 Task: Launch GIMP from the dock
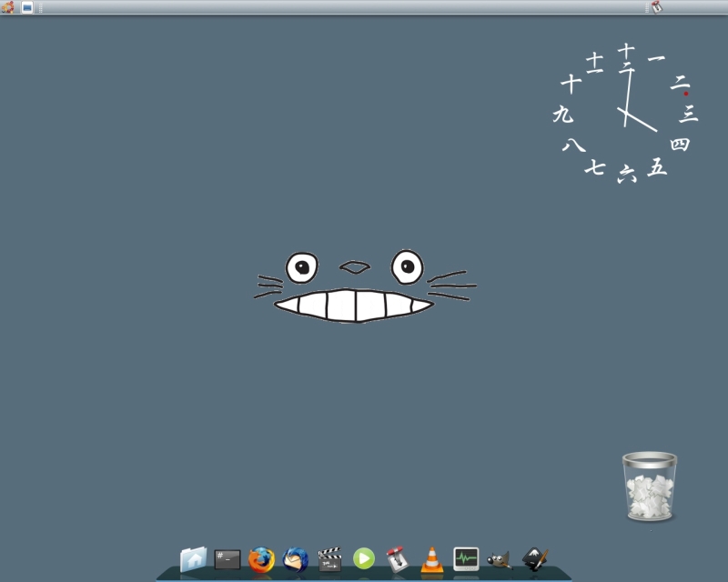[x=500, y=560]
